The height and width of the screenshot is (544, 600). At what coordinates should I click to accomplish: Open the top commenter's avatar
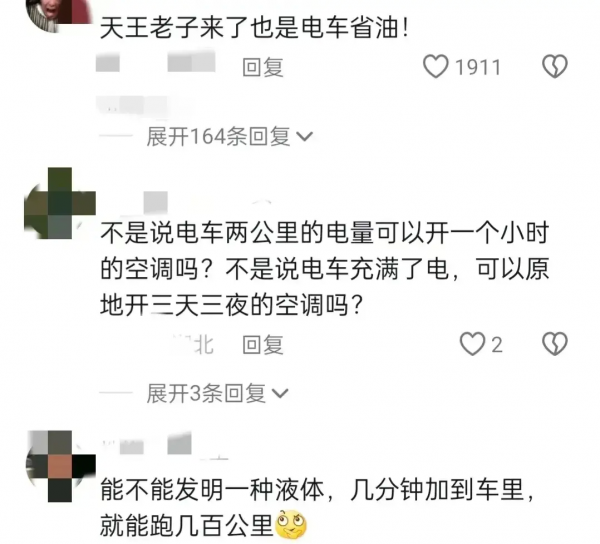click(x=59, y=14)
